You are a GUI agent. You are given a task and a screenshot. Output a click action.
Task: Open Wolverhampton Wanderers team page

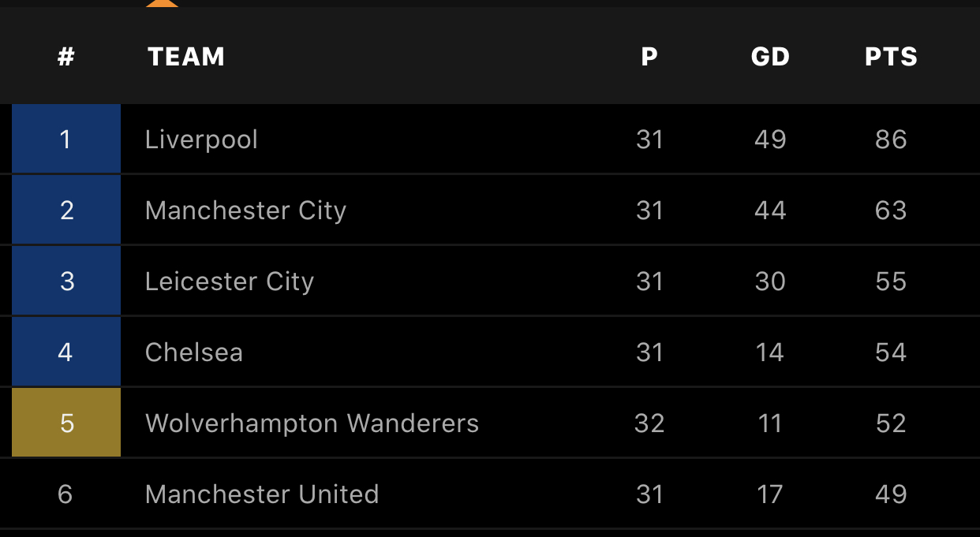pyautogui.click(x=312, y=423)
